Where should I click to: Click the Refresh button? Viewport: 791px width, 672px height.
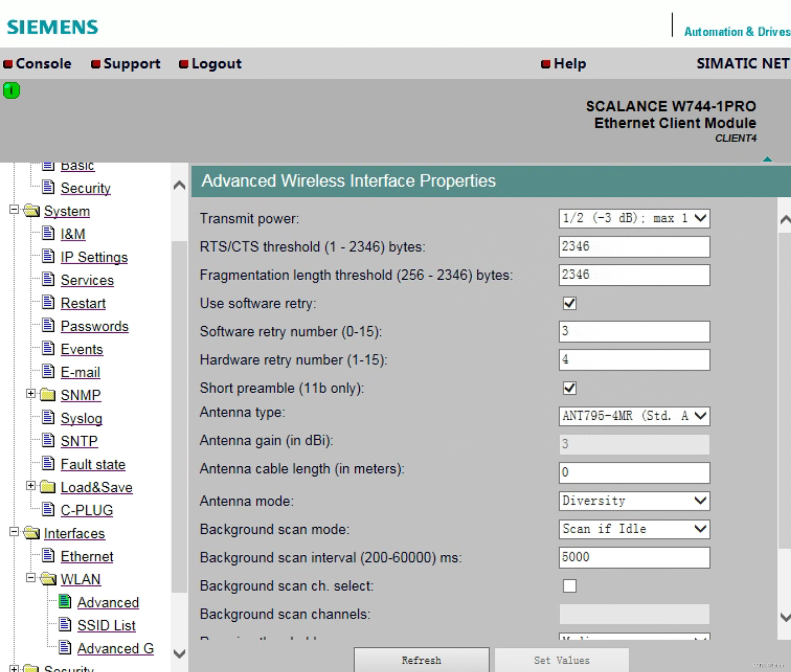click(x=421, y=660)
